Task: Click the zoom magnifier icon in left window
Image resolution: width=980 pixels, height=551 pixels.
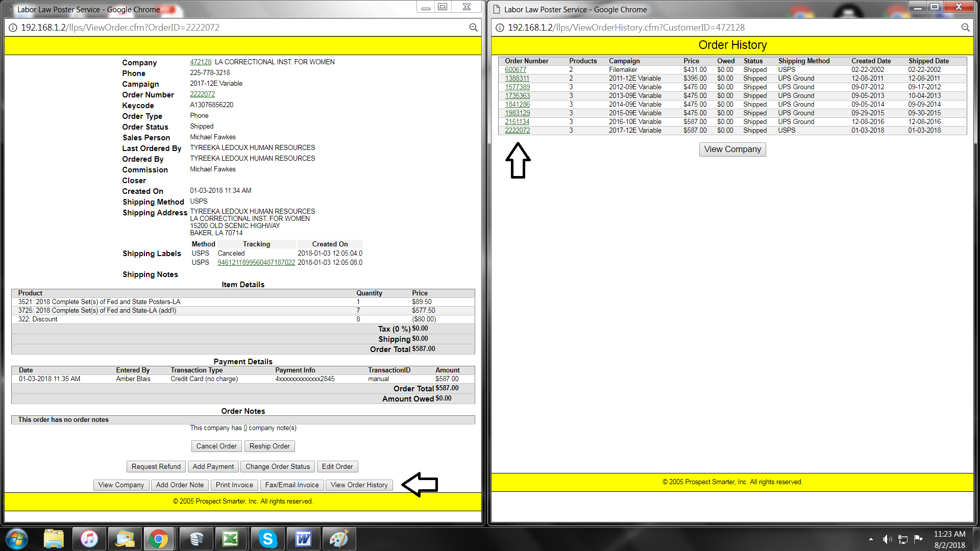Action: click(473, 28)
